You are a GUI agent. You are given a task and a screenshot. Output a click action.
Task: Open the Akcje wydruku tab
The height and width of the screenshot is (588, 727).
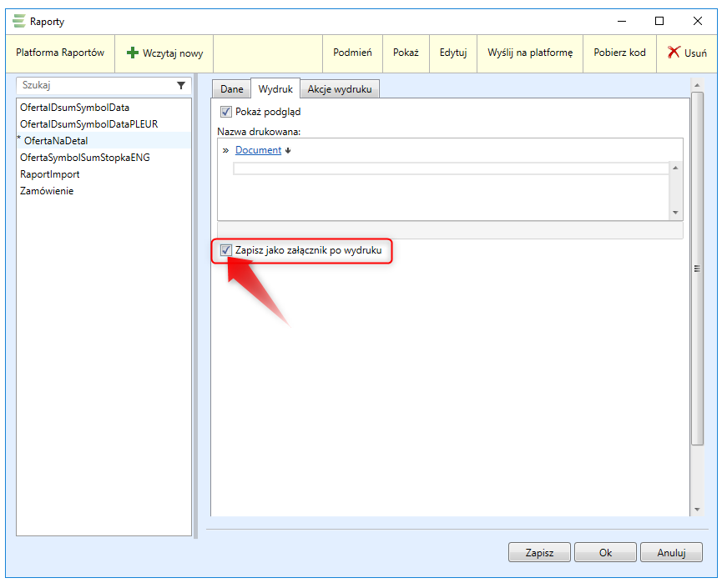[x=341, y=89]
